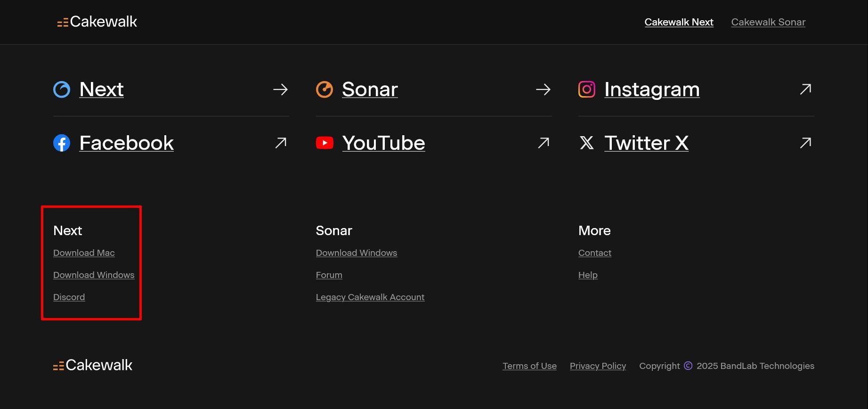This screenshot has width=868, height=409.
Task: Click the Instagram logo icon
Action: tap(586, 90)
